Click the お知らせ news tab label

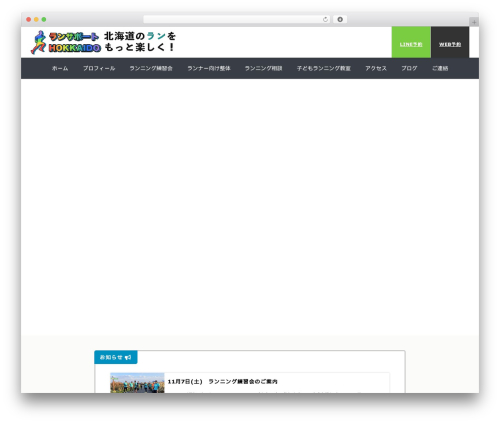(x=116, y=357)
